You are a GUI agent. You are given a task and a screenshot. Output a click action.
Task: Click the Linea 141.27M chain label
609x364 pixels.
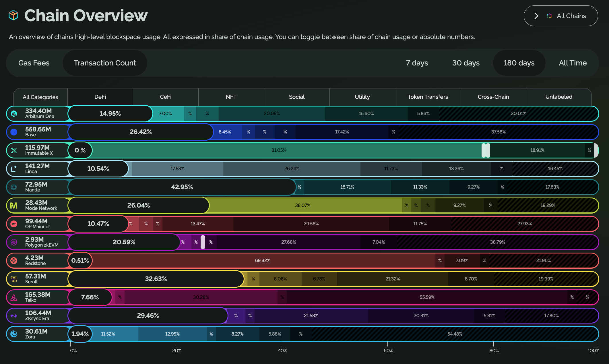click(37, 169)
